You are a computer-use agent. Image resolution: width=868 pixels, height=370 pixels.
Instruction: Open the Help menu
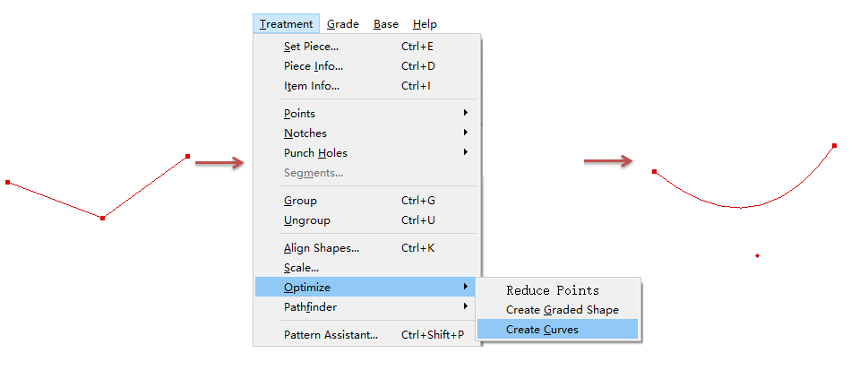tap(425, 24)
